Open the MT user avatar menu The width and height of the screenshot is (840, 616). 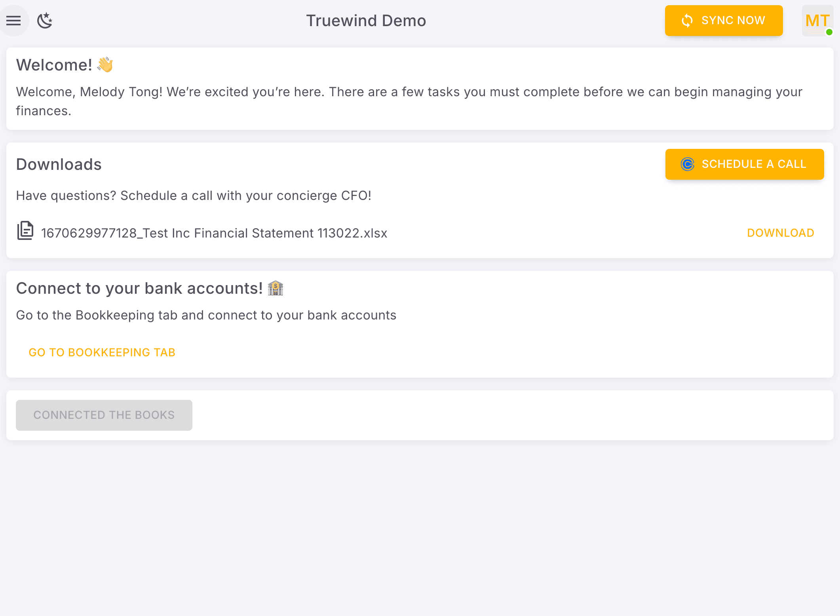(x=817, y=21)
